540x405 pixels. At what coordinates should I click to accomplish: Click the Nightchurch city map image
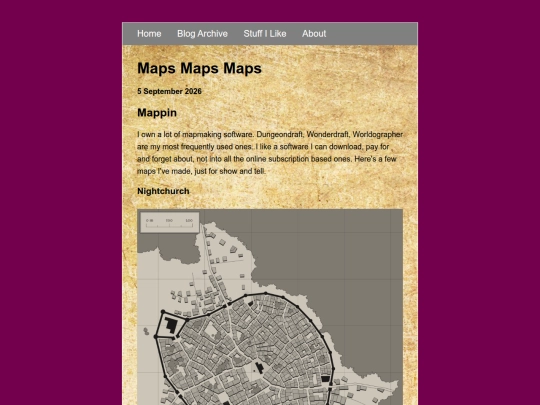pyautogui.click(x=270, y=307)
